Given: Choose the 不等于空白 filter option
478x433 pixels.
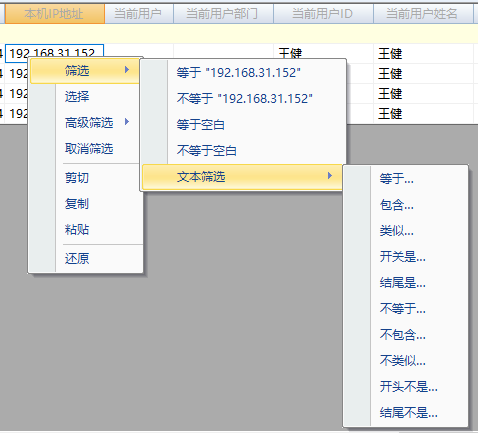Looking at the screenshot, I should [x=207, y=151].
